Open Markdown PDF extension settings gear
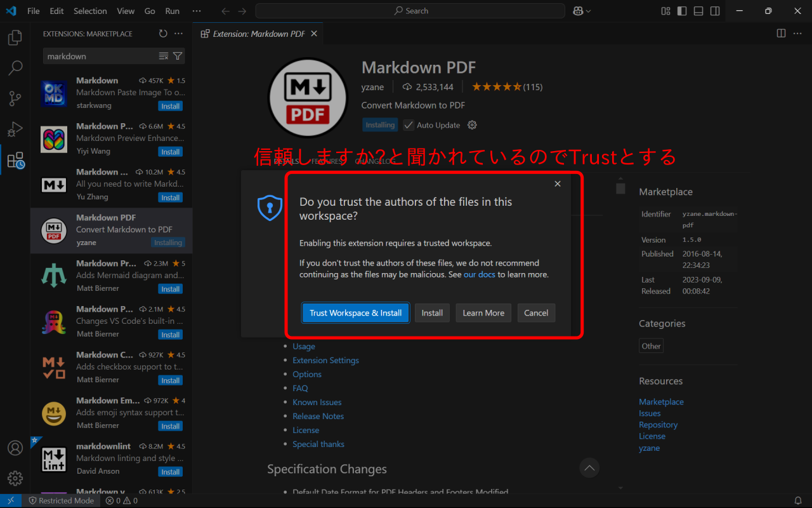 click(472, 125)
